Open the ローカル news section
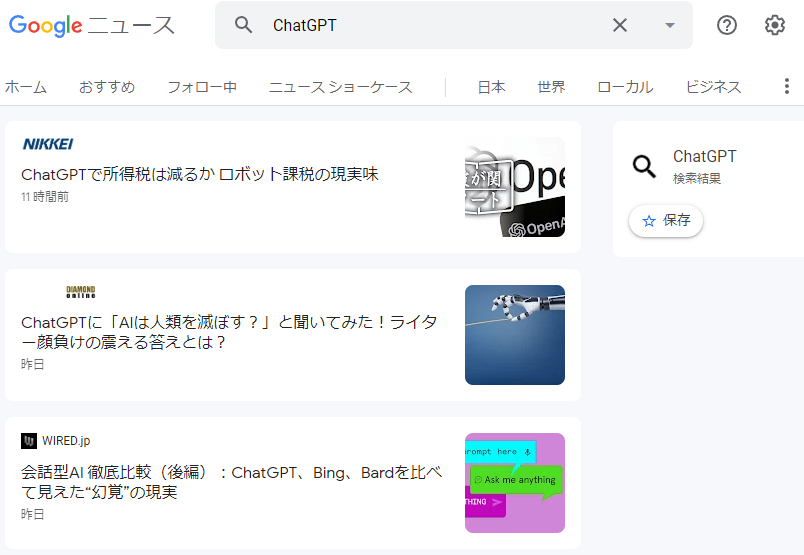This screenshot has width=804, height=555. 625,87
